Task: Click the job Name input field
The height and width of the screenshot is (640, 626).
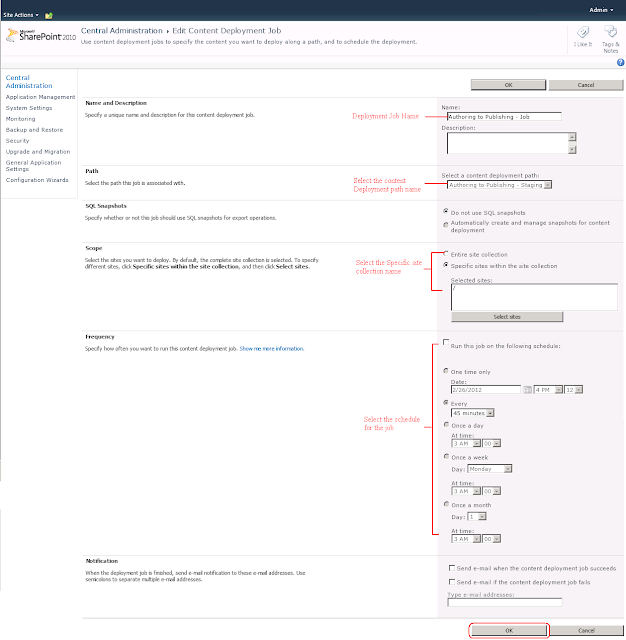Action: point(504,117)
